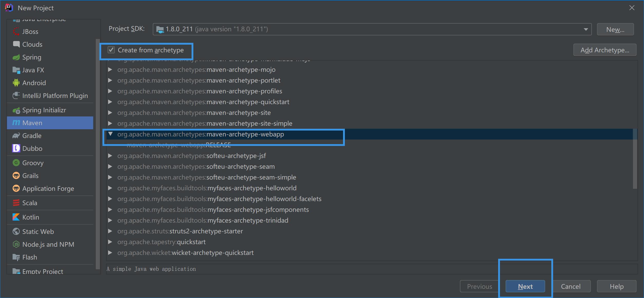Expand myfaces-archetype-helloworld arrow
Viewport: 644px width, 298px height.
110,188
